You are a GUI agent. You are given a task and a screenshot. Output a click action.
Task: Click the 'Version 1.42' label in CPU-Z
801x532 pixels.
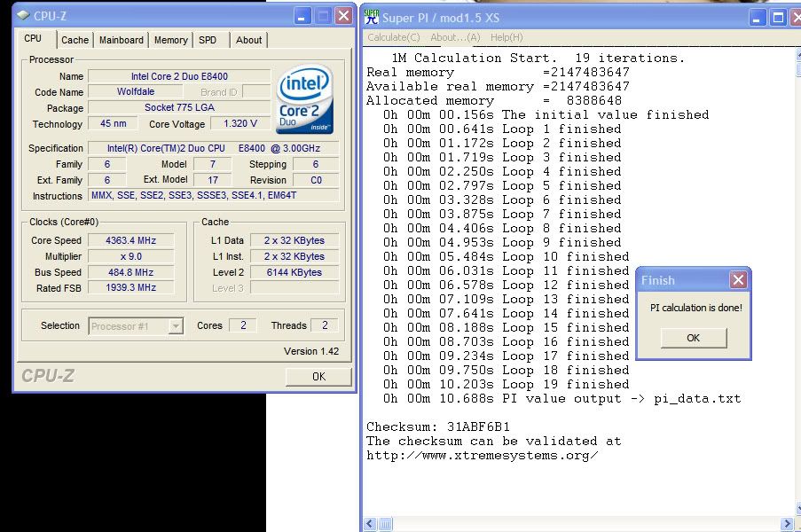[311, 351]
